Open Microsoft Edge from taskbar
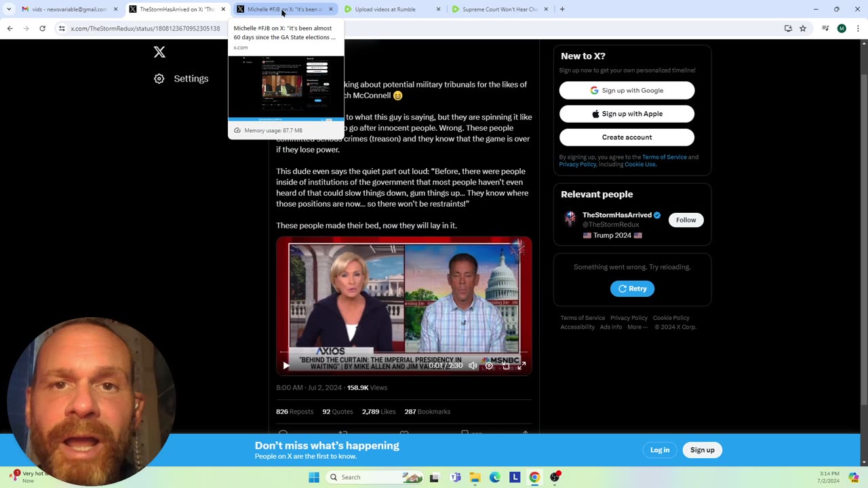This screenshot has height=488, width=868. tap(495, 477)
